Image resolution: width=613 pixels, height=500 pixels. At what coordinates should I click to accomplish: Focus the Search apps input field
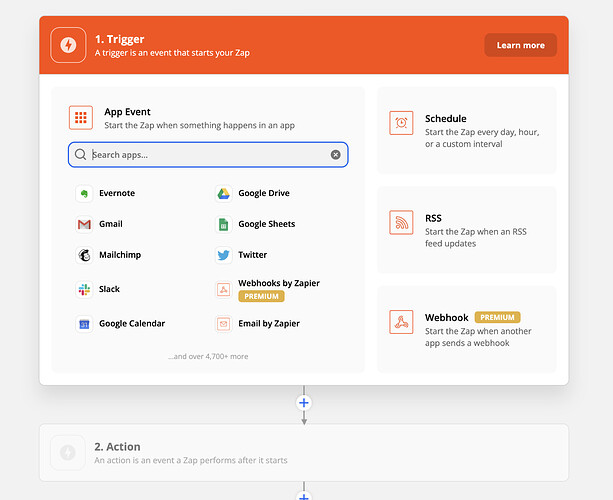tap(208, 155)
